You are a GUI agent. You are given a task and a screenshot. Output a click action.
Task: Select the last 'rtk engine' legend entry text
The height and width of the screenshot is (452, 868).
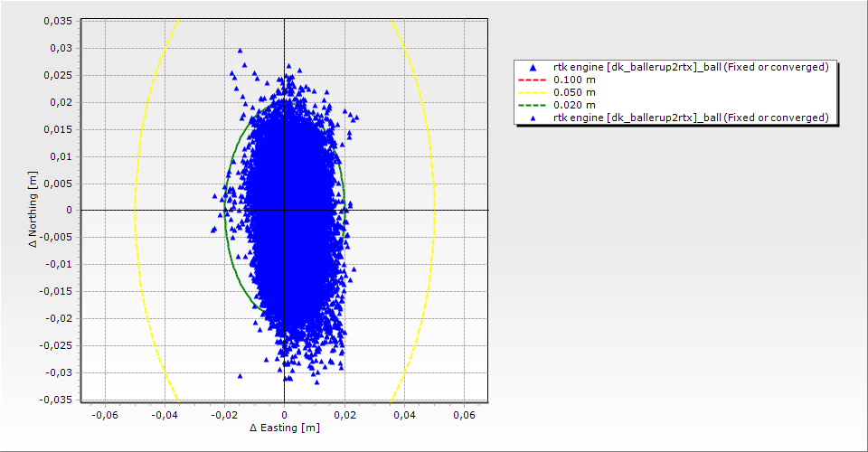[x=691, y=118]
